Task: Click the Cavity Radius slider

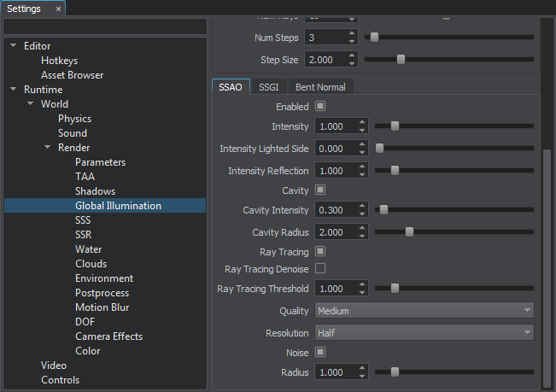Action: (453, 231)
